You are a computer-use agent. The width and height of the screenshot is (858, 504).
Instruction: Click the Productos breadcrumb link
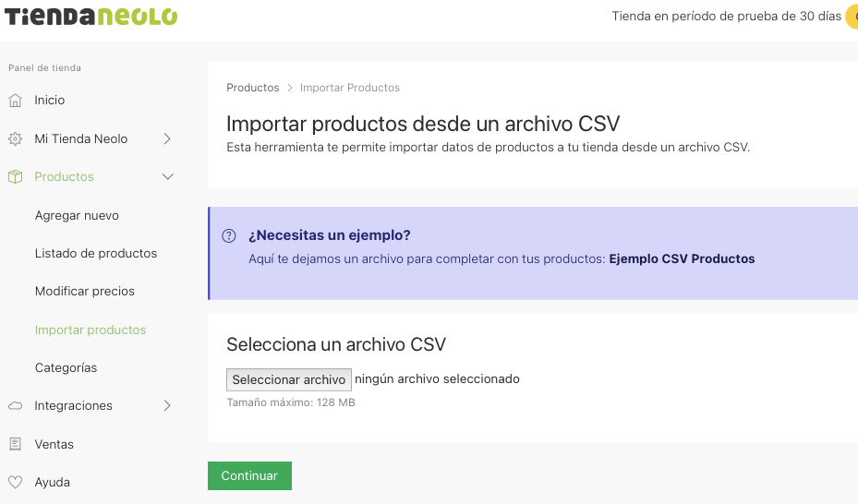click(252, 88)
